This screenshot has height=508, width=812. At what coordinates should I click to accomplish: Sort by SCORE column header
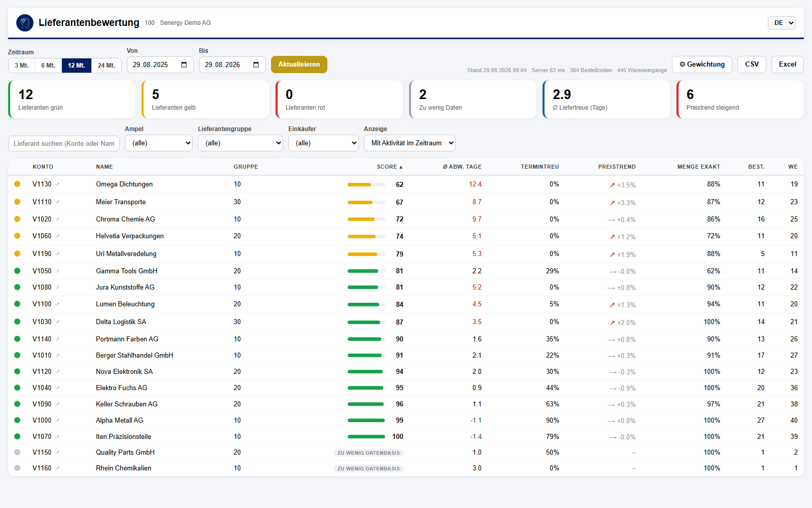[x=390, y=167]
